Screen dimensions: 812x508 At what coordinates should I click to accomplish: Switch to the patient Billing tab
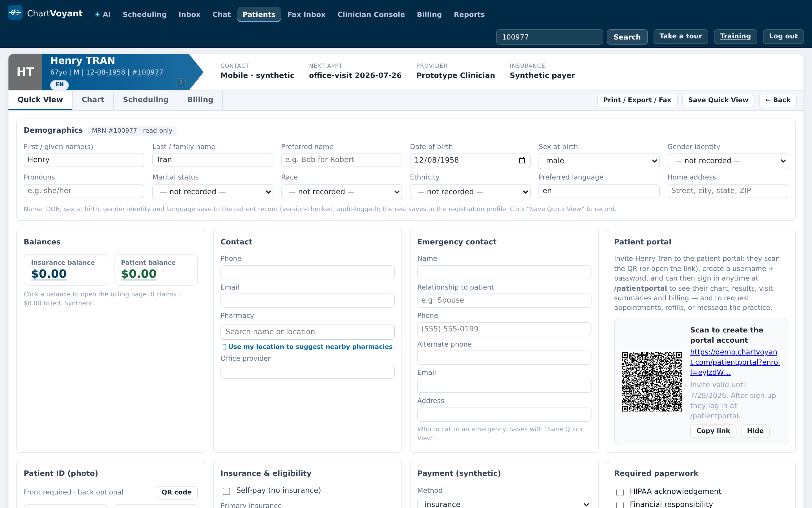(200, 100)
